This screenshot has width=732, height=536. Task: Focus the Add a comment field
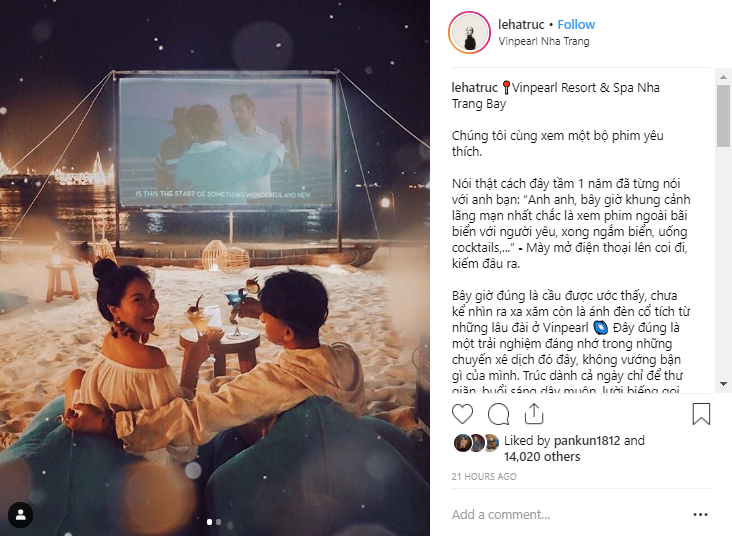(570, 515)
